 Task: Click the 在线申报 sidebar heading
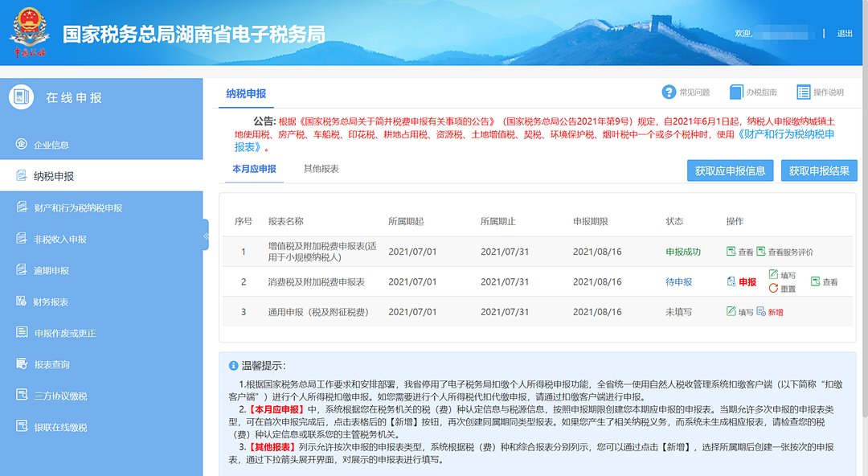pyautogui.click(x=74, y=97)
